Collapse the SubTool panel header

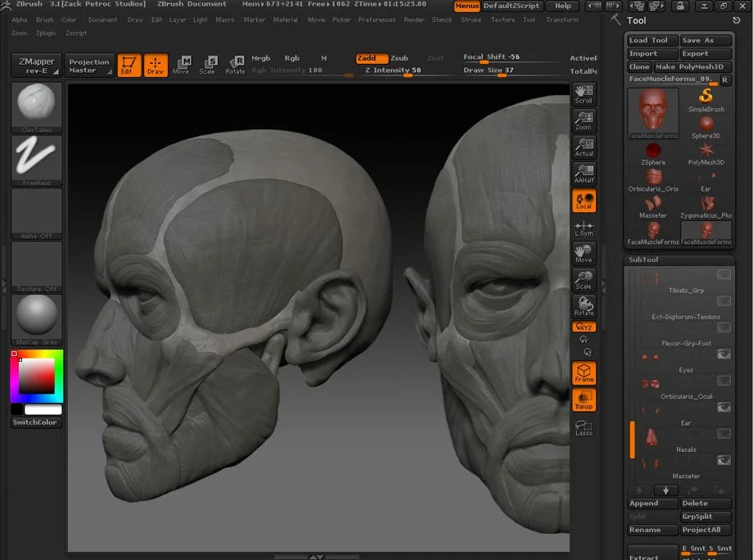643,260
